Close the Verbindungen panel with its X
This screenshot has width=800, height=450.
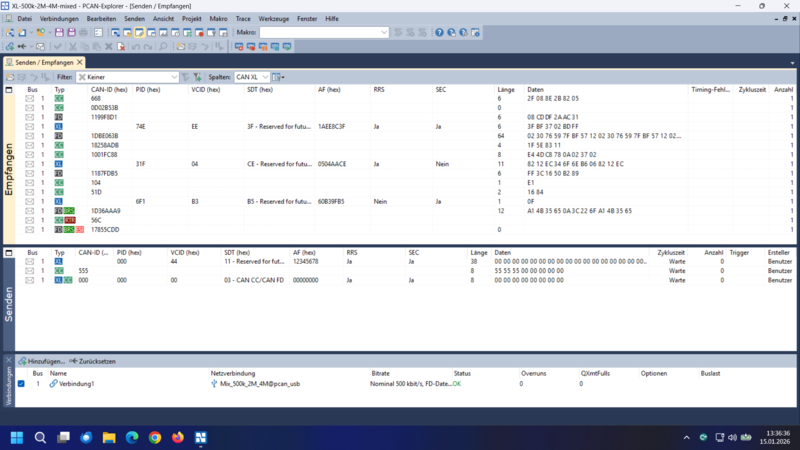pyautogui.click(x=9, y=360)
